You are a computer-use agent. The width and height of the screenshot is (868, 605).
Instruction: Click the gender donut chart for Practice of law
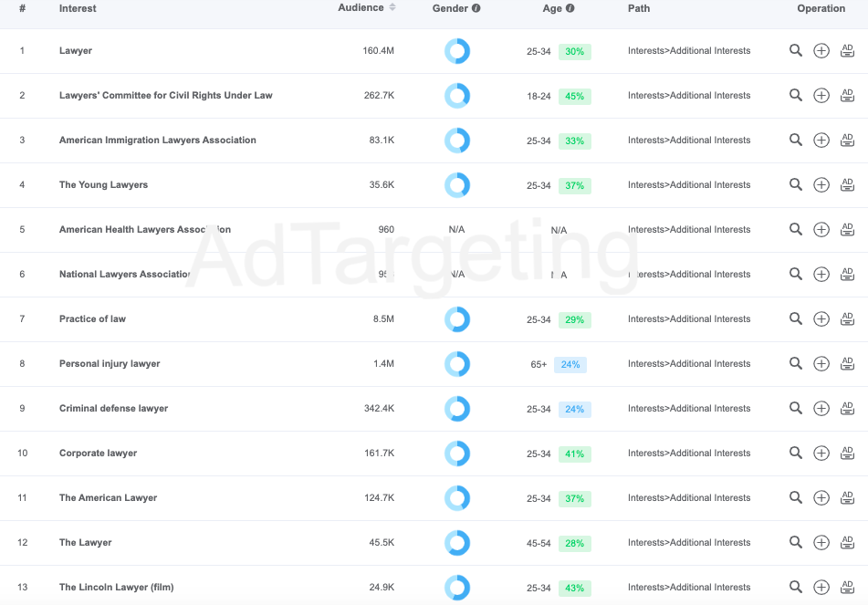click(x=457, y=319)
